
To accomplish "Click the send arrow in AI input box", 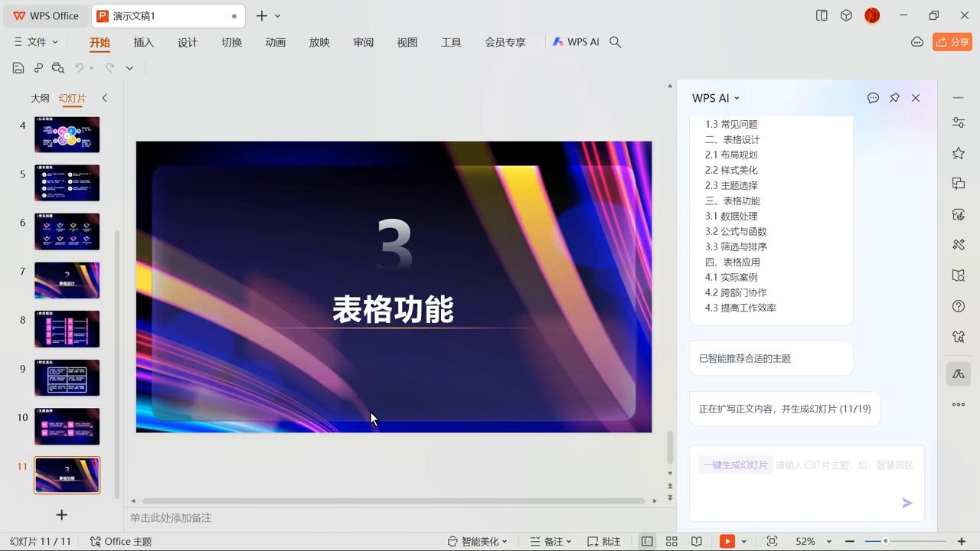I will click(906, 503).
